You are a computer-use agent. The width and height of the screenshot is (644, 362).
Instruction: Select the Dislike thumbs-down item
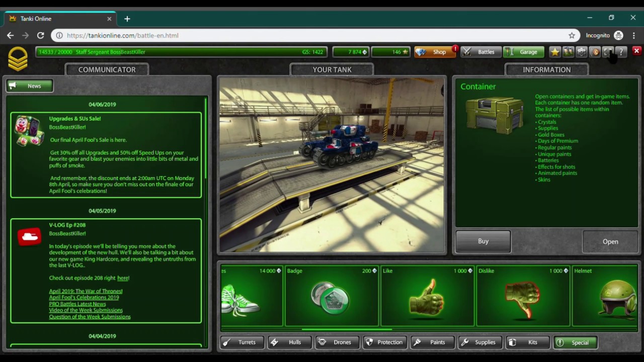(x=523, y=296)
